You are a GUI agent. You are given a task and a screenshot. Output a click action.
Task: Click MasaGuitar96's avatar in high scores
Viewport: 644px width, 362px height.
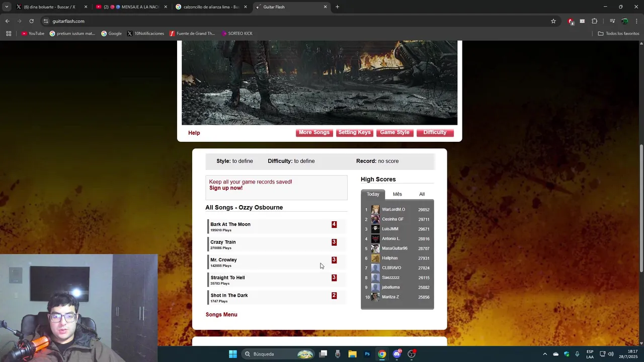click(375, 248)
